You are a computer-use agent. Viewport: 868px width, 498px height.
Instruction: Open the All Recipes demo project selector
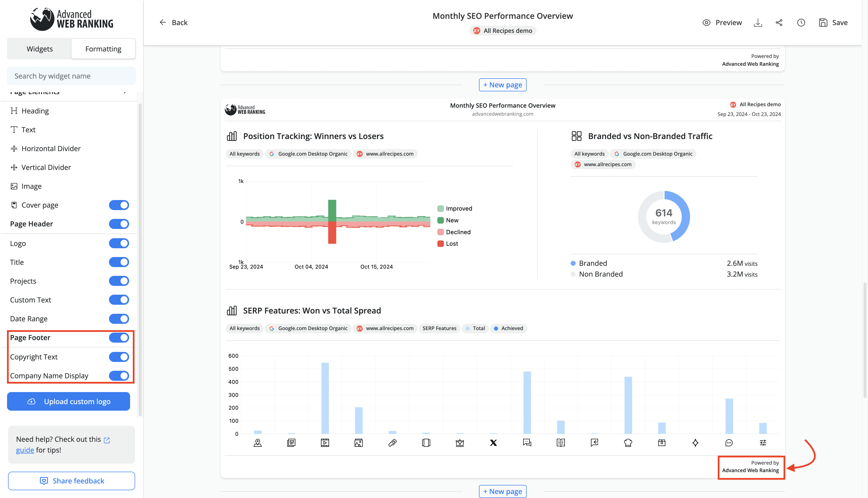pos(503,31)
